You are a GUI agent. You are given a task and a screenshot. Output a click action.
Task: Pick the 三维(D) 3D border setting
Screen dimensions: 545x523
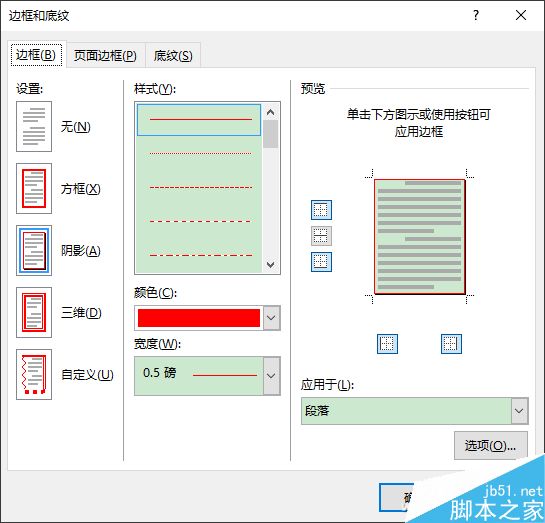[34, 312]
